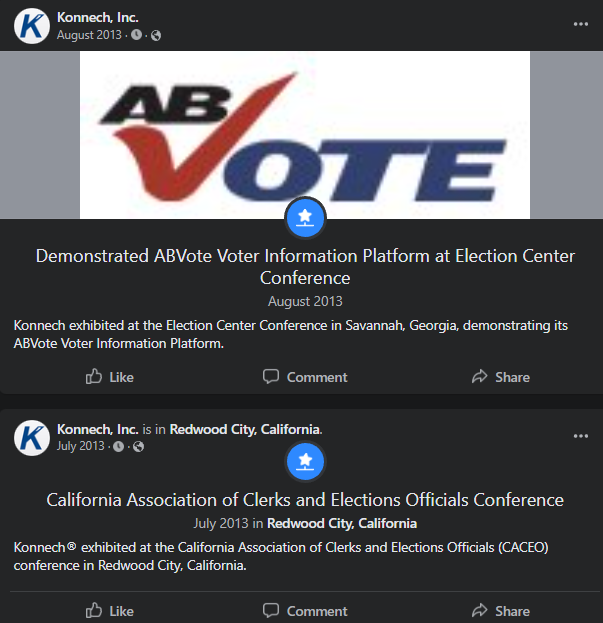Open Konnech profile picture on July post
603x623 pixels.
click(32, 437)
